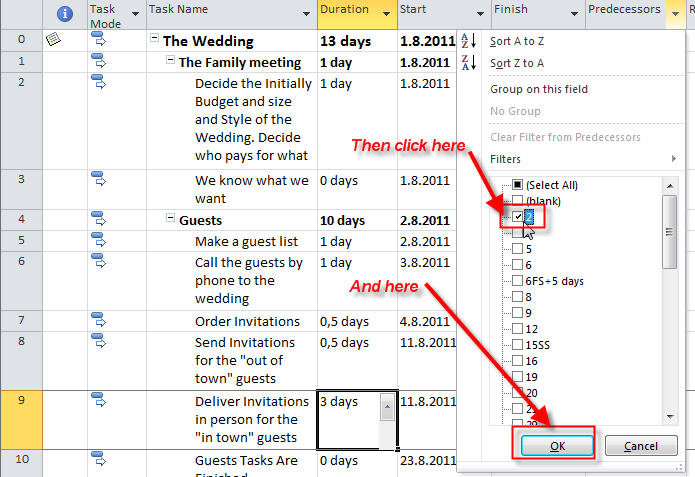Open the Duration column dropdown arrow
Image resolution: width=695 pixels, height=477 pixels.
pos(385,14)
